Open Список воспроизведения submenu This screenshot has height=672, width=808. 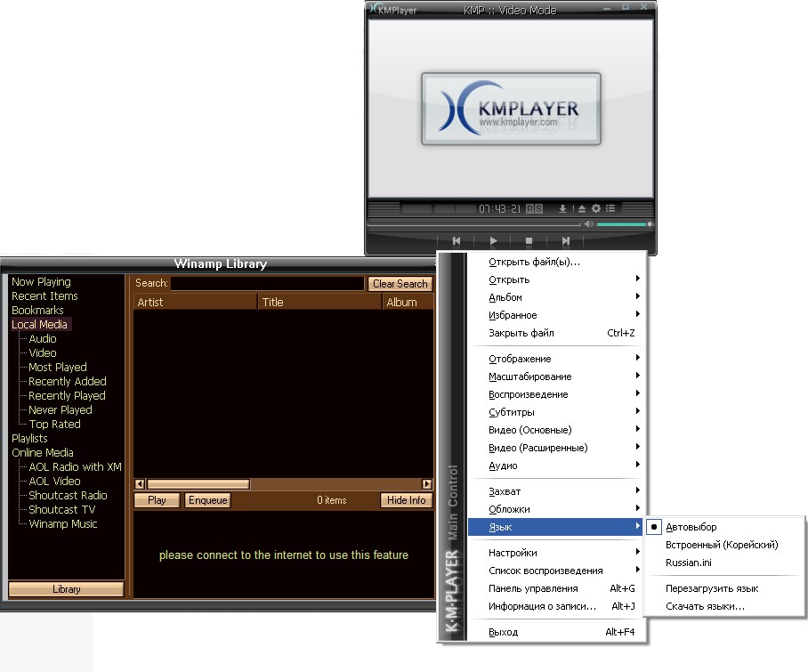[x=555, y=571]
